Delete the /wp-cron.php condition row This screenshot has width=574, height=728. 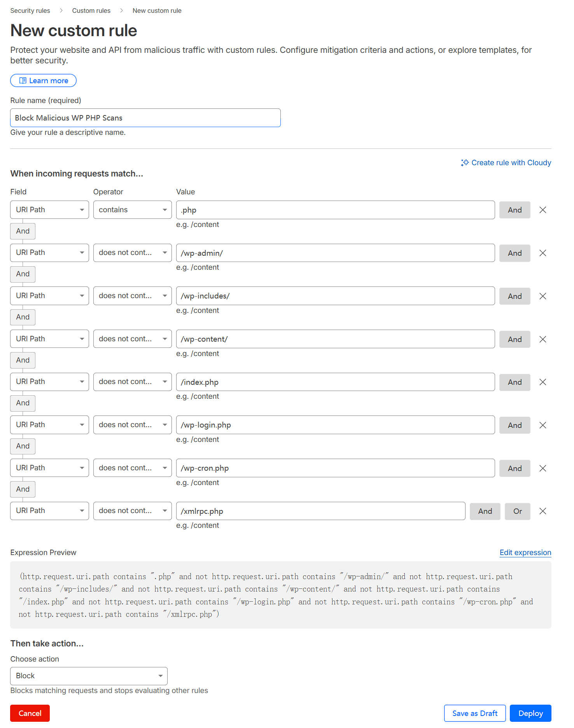click(543, 468)
